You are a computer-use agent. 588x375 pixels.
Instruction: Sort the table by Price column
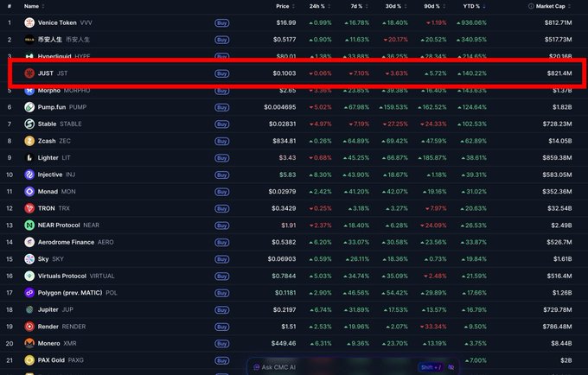point(285,6)
